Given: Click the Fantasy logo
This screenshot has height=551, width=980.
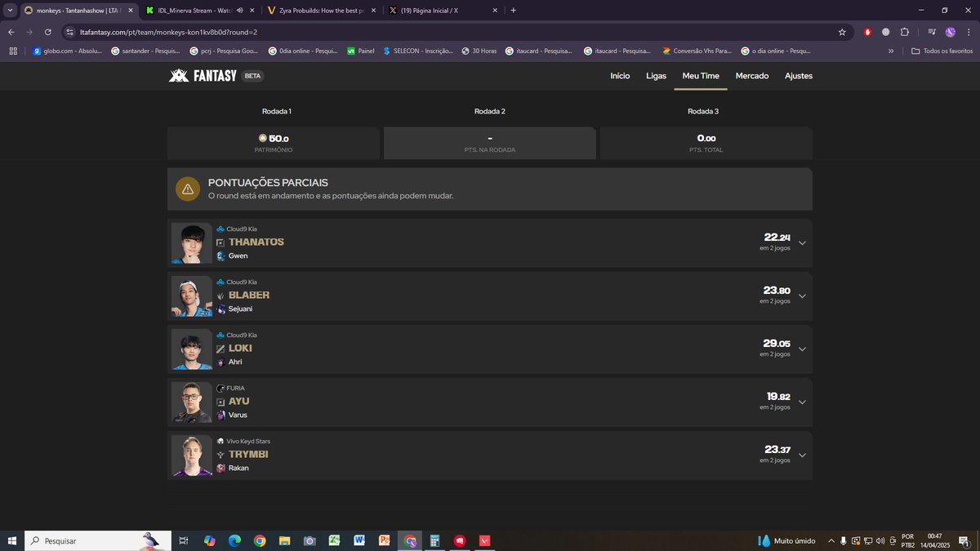Looking at the screenshot, I should point(203,76).
